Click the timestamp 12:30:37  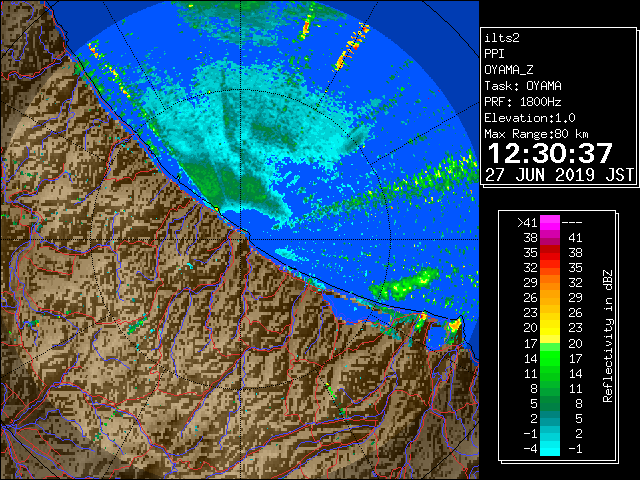coord(550,153)
